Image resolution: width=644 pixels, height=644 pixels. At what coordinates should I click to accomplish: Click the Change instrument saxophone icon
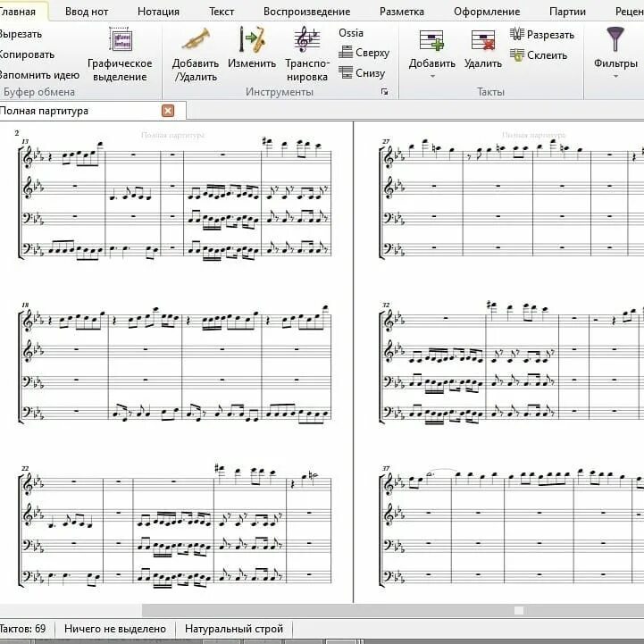click(x=252, y=40)
